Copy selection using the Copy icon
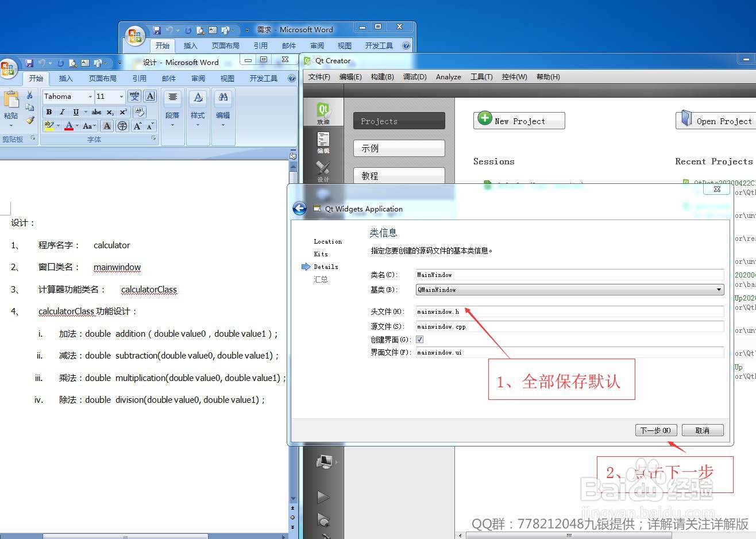The height and width of the screenshot is (539, 756). point(30,107)
